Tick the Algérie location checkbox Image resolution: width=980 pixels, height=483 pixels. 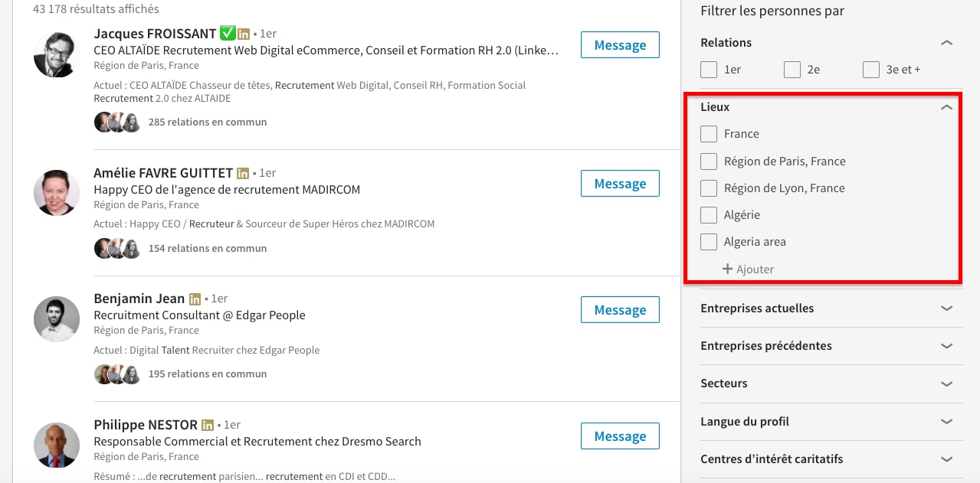pyautogui.click(x=709, y=215)
